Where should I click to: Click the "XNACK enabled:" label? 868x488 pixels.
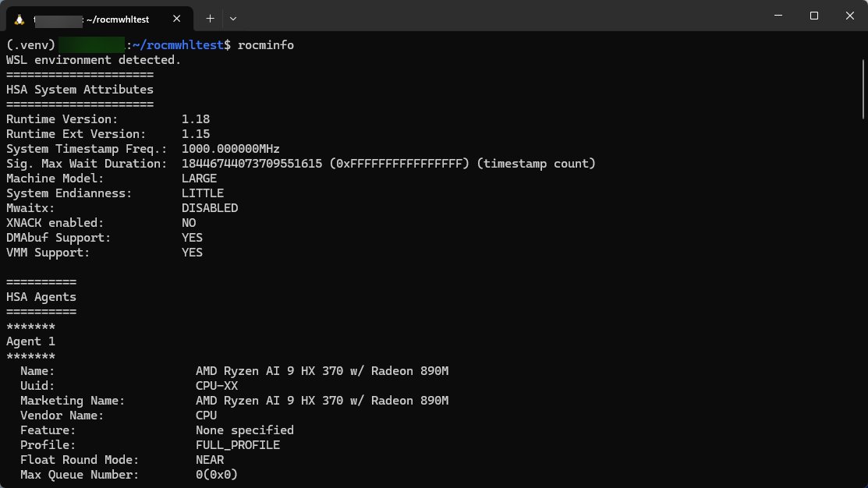(55, 223)
